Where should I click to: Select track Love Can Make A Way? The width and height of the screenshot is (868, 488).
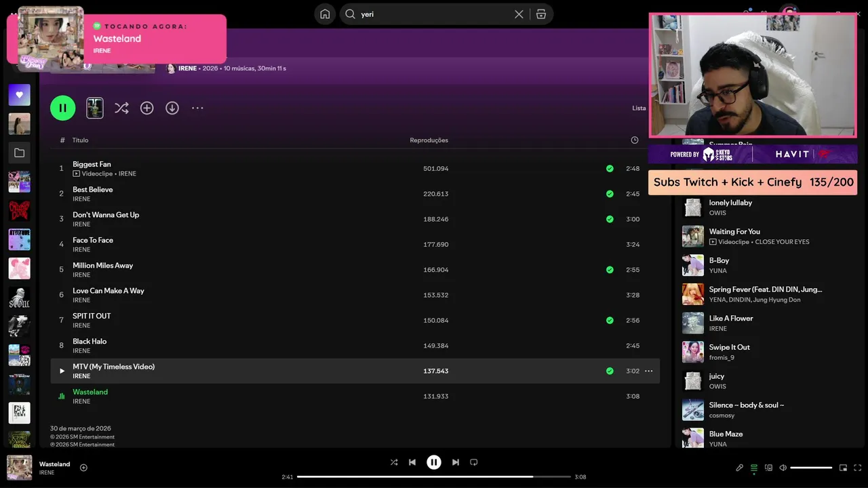pos(108,291)
